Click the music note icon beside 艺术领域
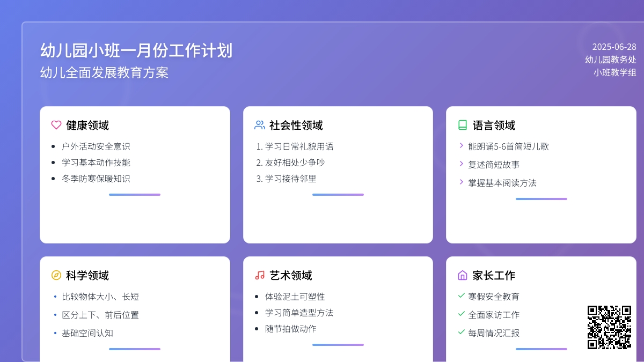Screen dimensions: 644x362 tap(260, 275)
